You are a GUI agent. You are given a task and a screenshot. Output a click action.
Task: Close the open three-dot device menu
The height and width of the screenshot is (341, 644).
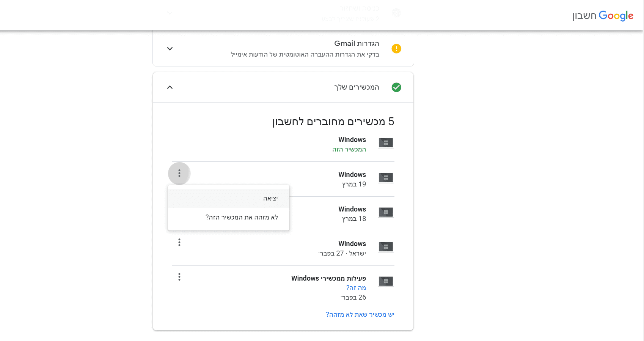179,174
